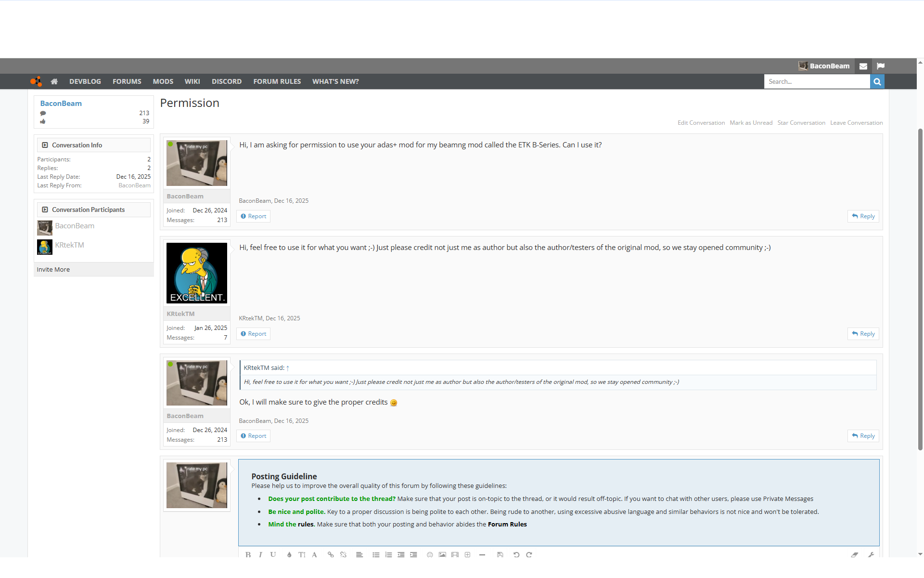Image resolution: width=924 pixels, height=578 pixels.
Task: Click Invite More participants link
Action: [53, 270]
